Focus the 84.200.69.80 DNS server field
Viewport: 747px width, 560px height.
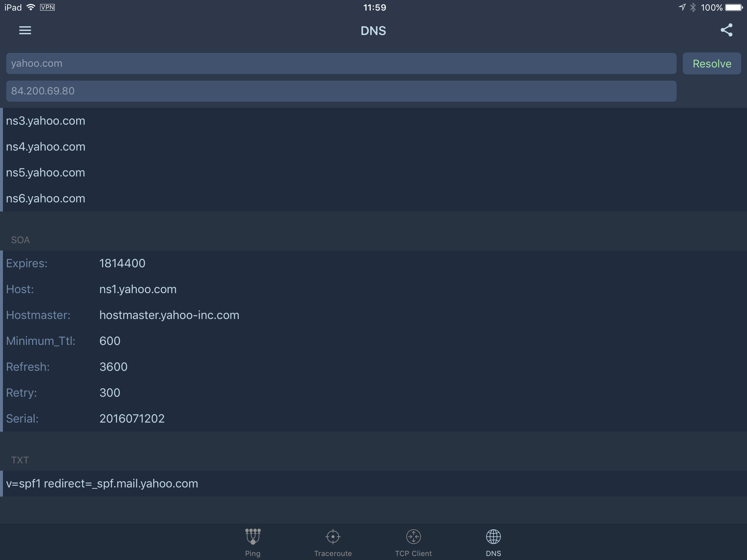coord(341,91)
